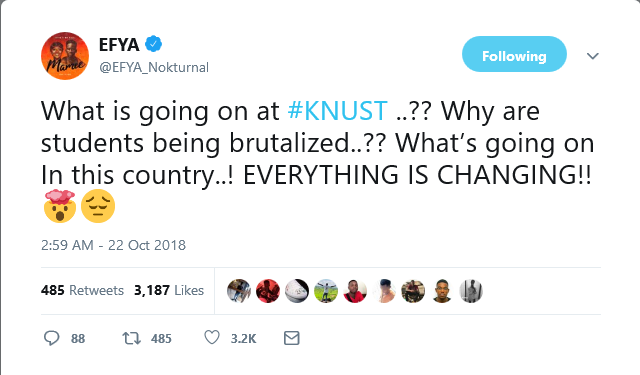
Task: Click the pensive face emoji
Action: (x=98, y=206)
